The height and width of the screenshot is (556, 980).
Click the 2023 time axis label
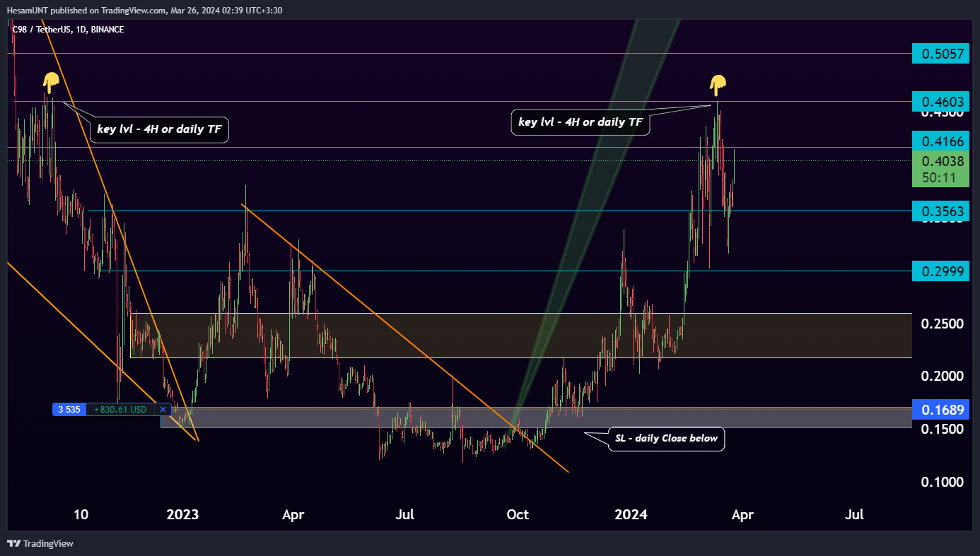tap(182, 515)
